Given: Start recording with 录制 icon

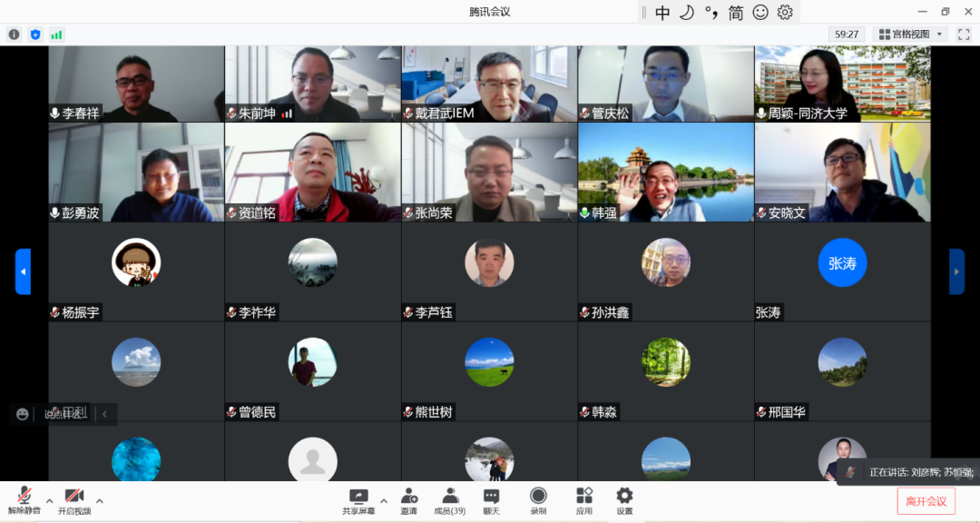Looking at the screenshot, I should [x=538, y=500].
